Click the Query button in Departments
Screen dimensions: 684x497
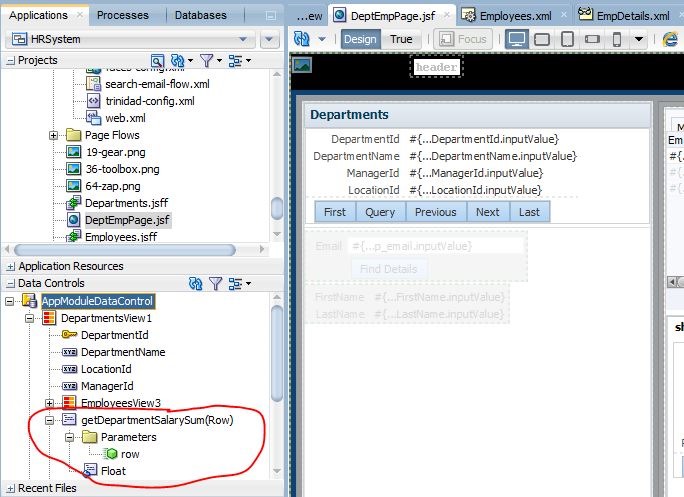[380, 212]
